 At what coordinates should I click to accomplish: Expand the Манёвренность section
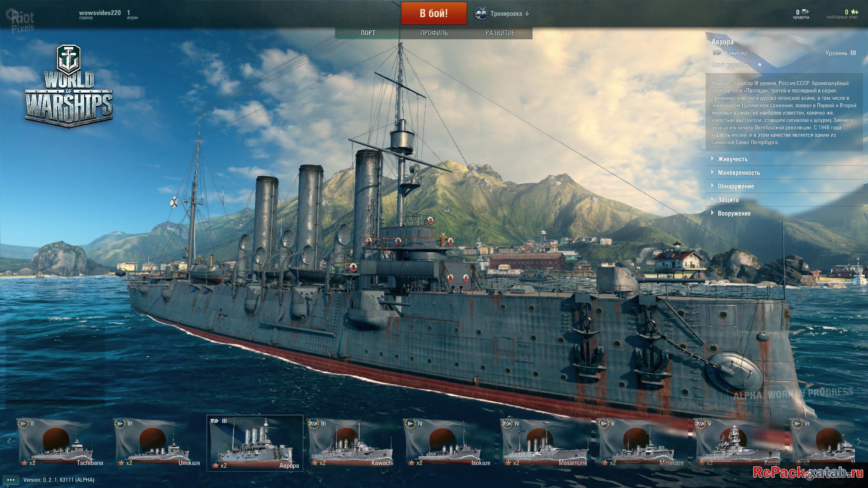[x=784, y=173]
